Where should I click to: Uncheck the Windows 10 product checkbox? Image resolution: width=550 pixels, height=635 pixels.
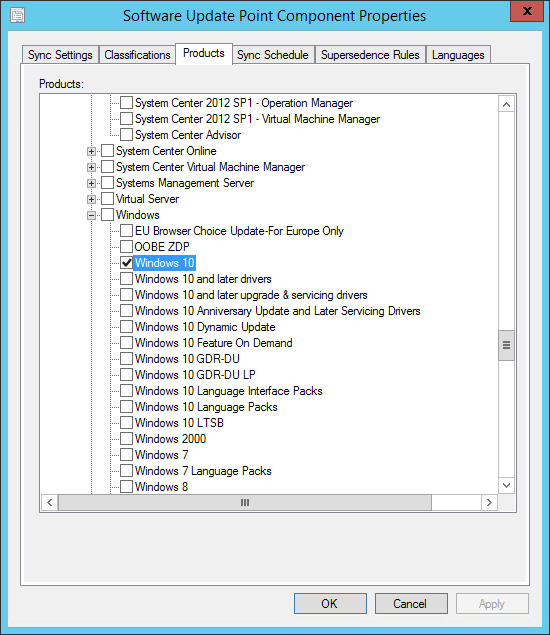(126, 263)
